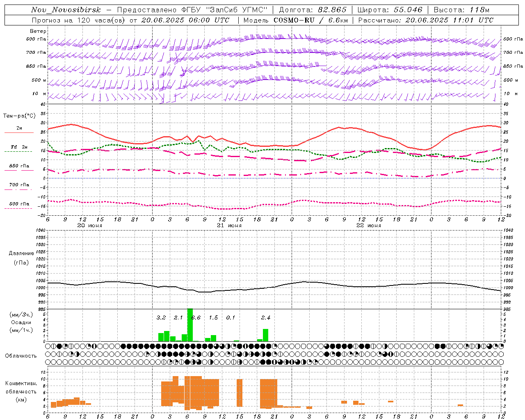The height and width of the screenshot is (420, 525).
Task: Click the Конвективн. convective cloud label
Action: pyautogui.click(x=21, y=383)
